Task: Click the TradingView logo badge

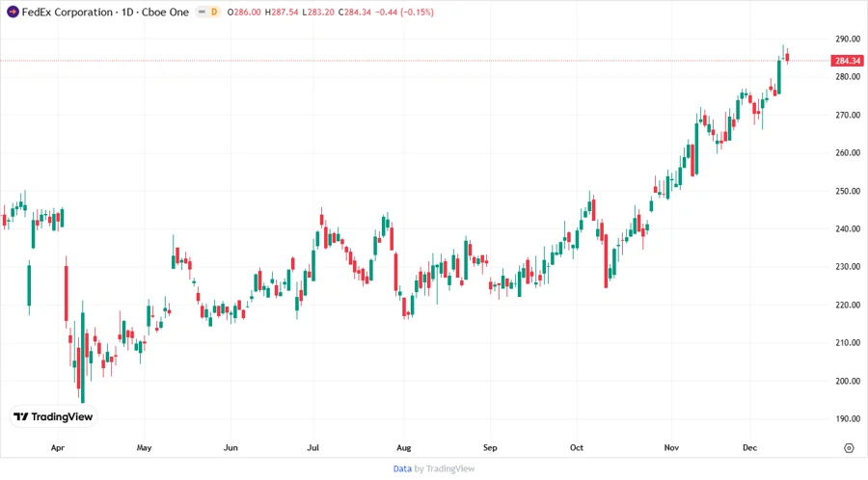Action: [53, 417]
